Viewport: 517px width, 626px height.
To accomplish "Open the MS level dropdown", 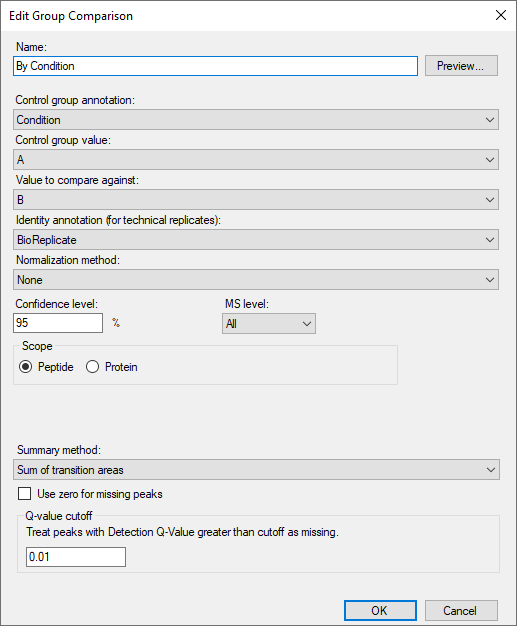I will click(269, 323).
